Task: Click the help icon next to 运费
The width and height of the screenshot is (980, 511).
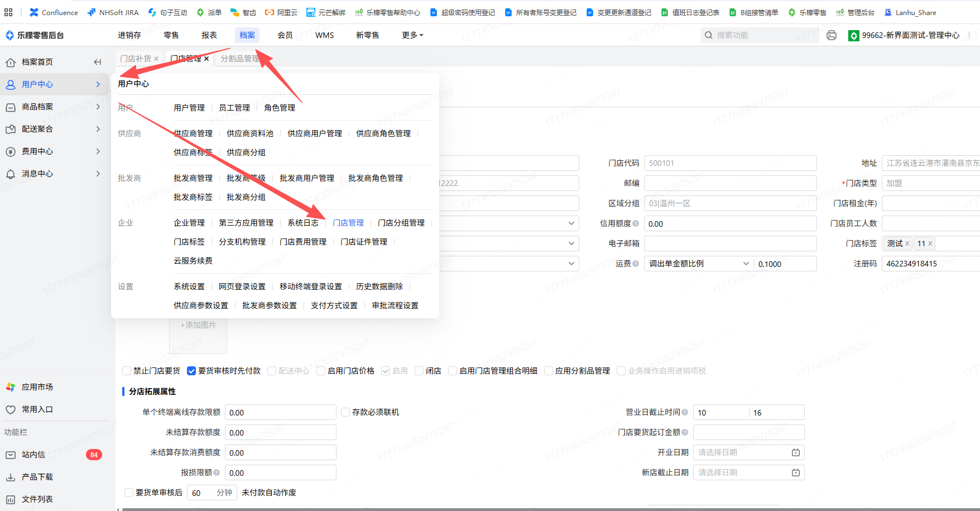Action: (636, 264)
